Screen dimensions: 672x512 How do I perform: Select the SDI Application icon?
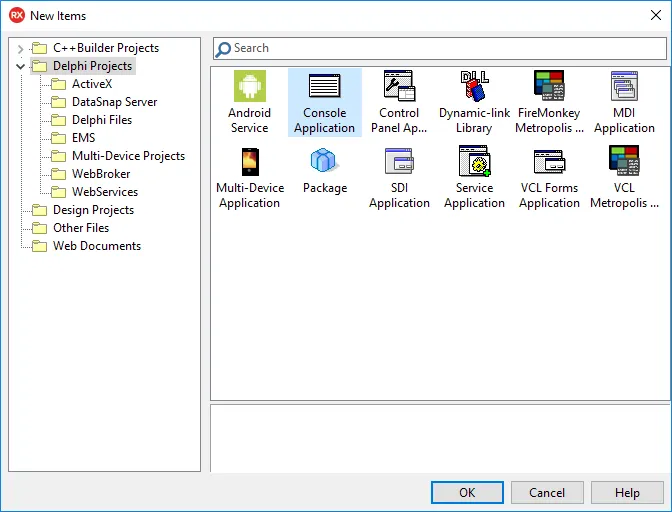pos(399,161)
